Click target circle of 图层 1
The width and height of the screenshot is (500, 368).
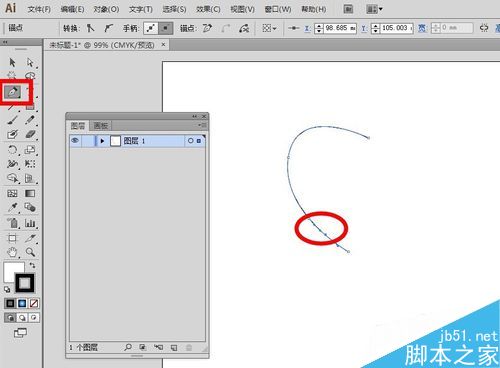[190, 141]
